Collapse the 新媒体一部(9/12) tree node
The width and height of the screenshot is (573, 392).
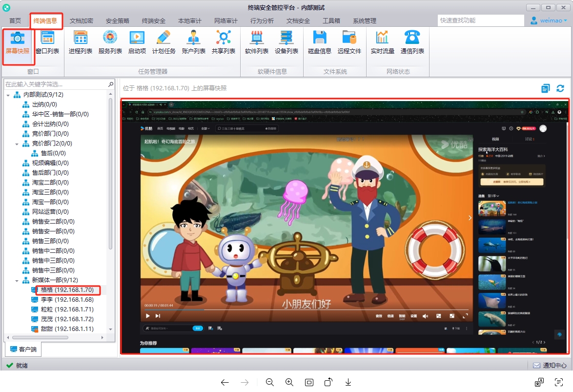[x=17, y=281]
